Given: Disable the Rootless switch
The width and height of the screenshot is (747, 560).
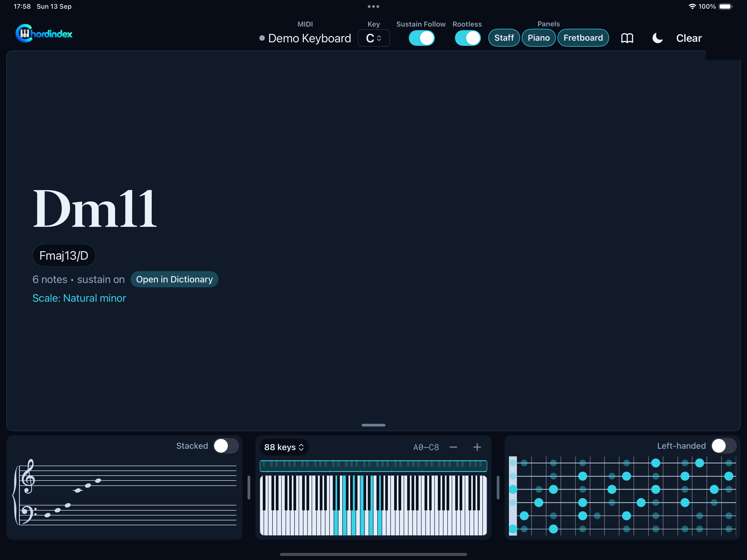Looking at the screenshot, I should pyautogui.click(x=468, y=38).
